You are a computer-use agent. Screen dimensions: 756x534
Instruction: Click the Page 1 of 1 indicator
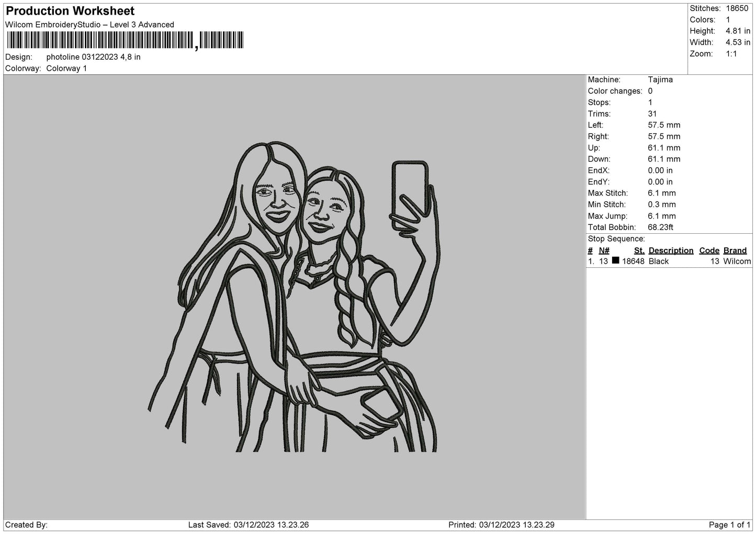point(730,525)
